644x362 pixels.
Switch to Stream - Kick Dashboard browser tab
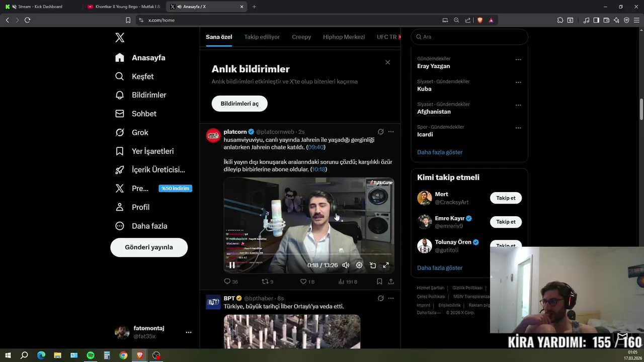40,7
